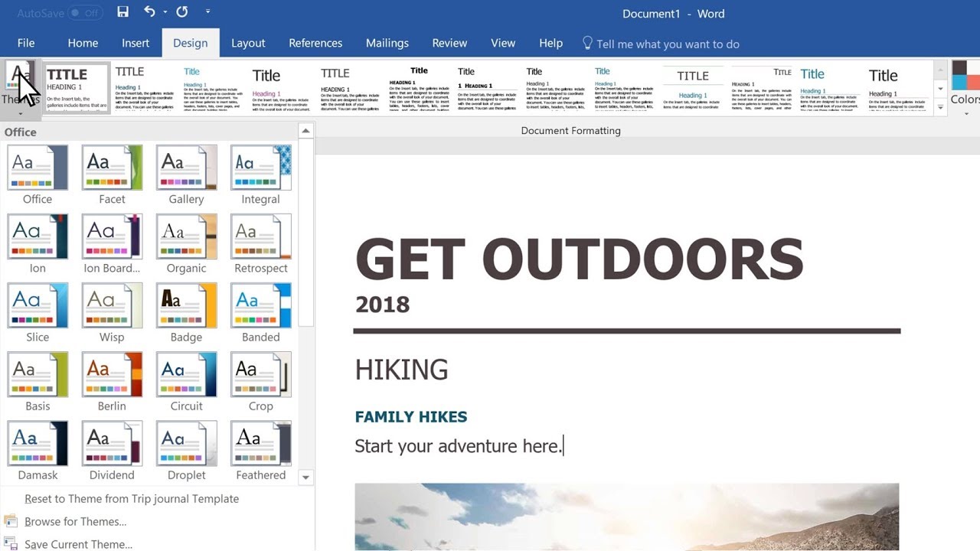
Task: Pick the Berlin theme icon
Action: [x=112, y=374]
